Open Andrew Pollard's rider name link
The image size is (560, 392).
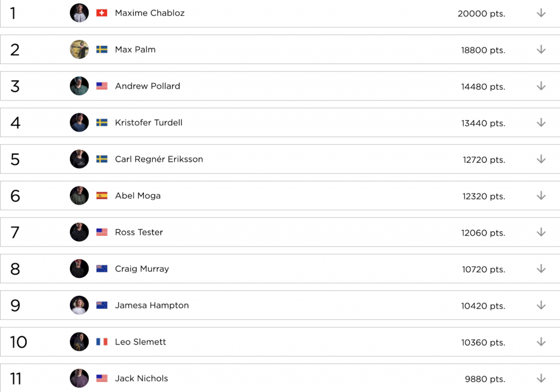pyautogui.click(x=147, y=86)
